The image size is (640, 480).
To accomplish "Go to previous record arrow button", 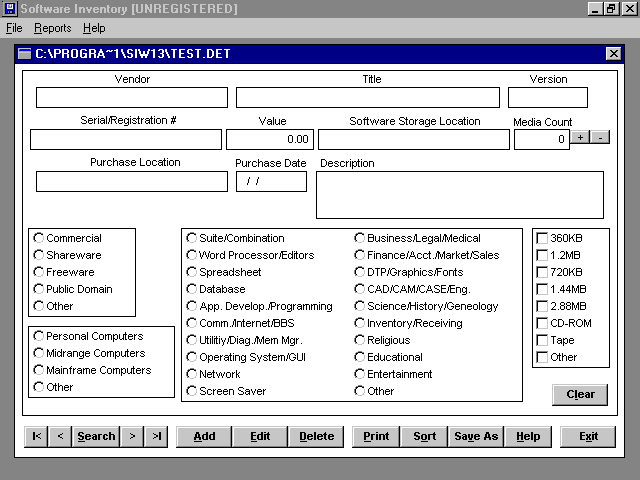I will pos(60,436).
